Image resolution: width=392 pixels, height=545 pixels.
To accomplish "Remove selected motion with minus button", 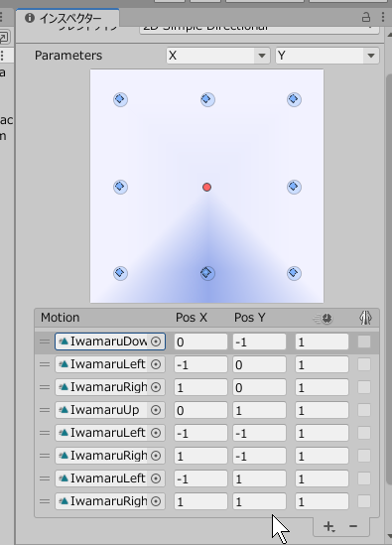I will click(353, 526).
